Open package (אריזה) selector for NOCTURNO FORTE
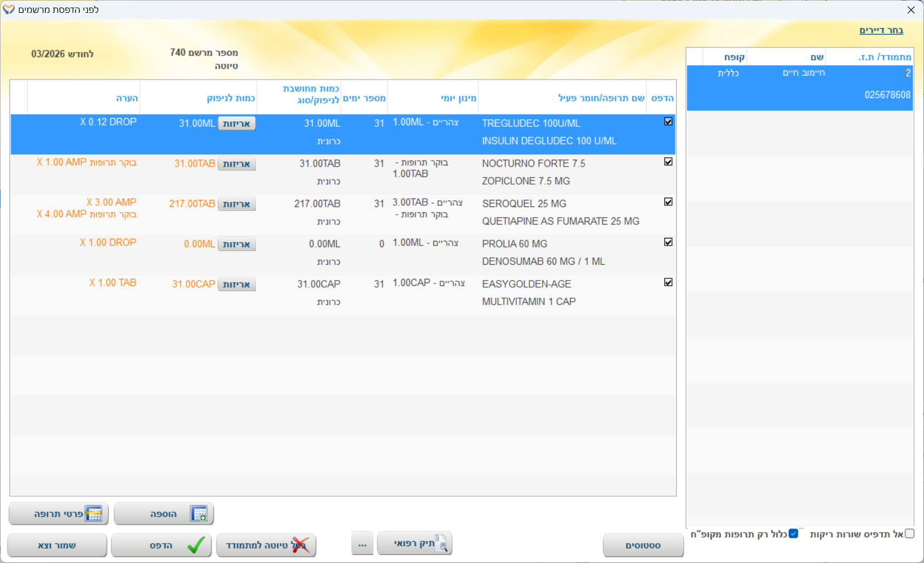924x563 pixels. pos(236,164)
